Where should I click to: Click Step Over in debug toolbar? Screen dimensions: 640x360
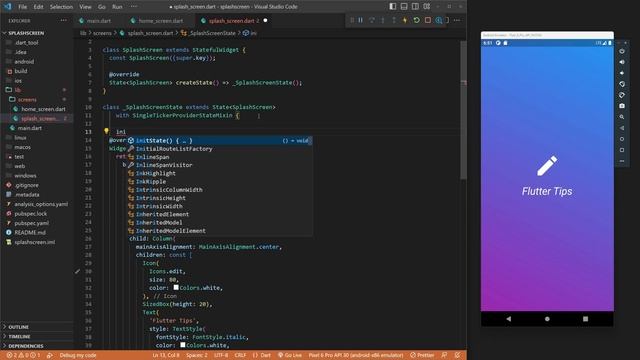pos(372,20)
